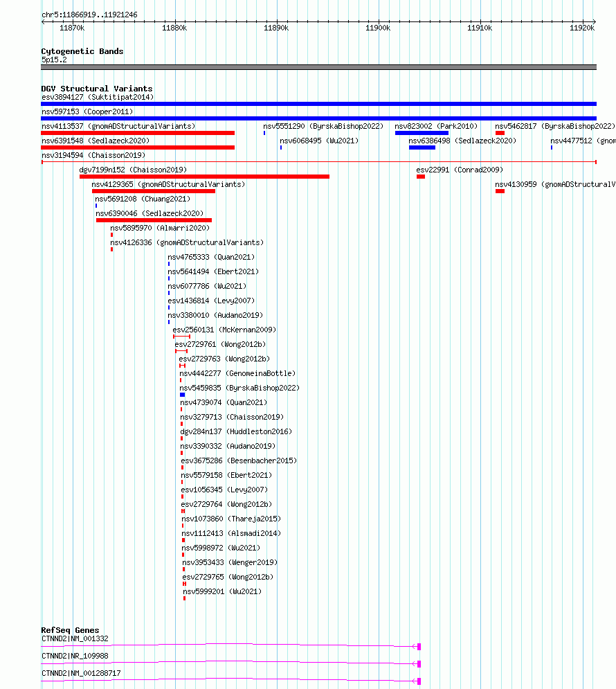
Task: Open CTNND2|NM_001332 gene label
Action: (75, 638)
